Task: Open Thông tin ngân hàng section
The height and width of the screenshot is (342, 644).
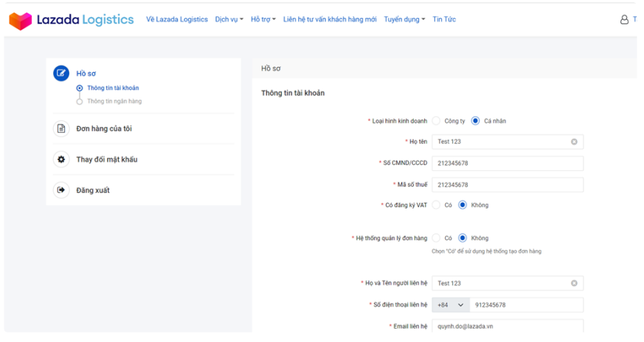Action: 114,102
